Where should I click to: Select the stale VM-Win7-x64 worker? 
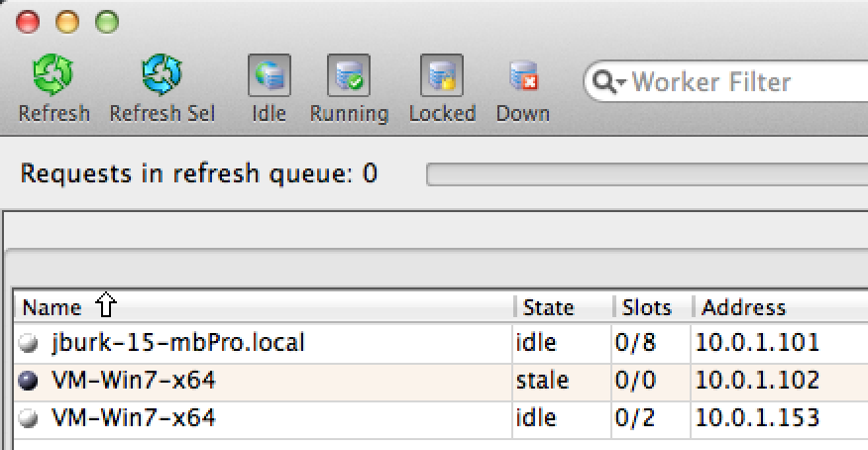[x=134, y=381]
